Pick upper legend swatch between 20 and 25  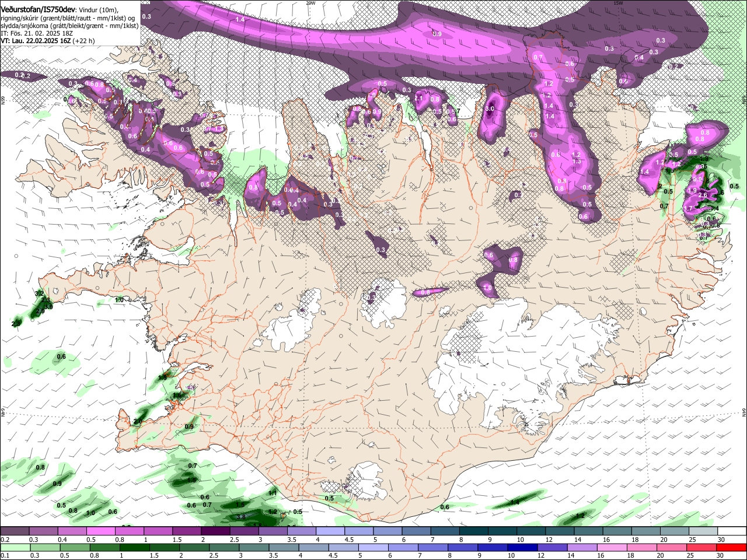coord(674,531)
